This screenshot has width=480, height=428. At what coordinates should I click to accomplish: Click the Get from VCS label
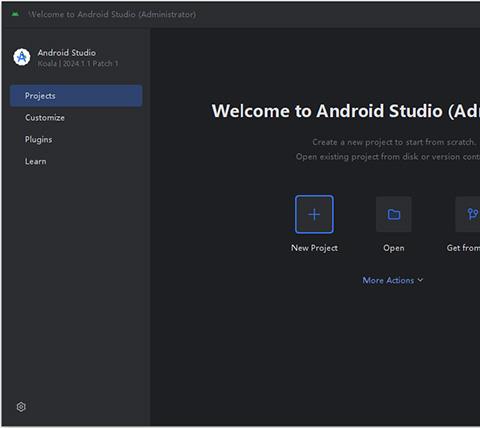coord(463,248)
